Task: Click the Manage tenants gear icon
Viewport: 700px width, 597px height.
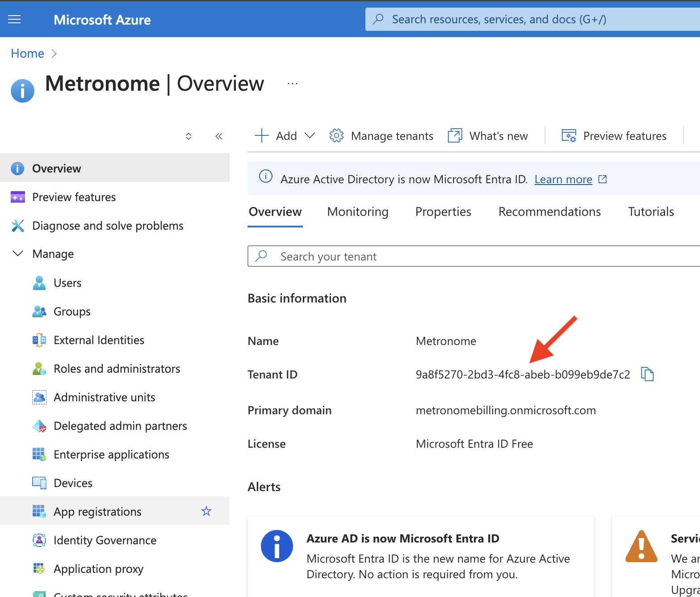Action: [336, 135]
